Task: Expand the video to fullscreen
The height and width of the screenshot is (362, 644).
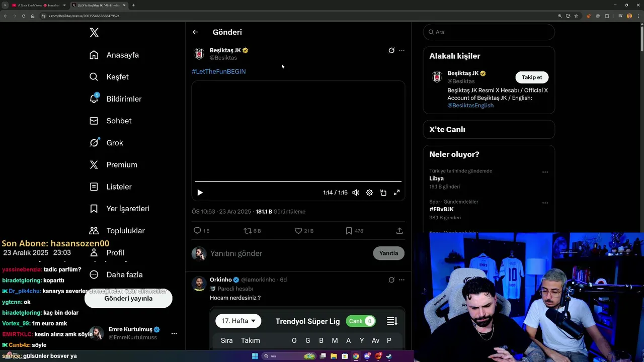Action: (396, 193)
